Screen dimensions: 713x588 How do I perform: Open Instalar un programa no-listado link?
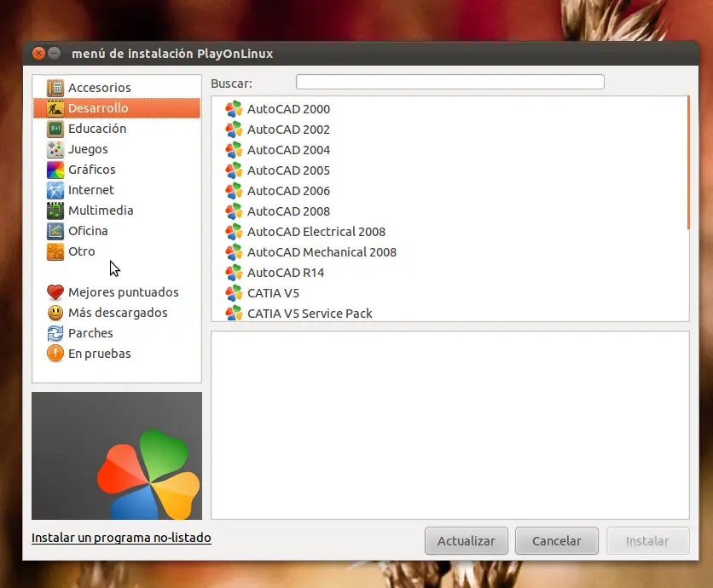pyautogui.click(x=121, y=538)
